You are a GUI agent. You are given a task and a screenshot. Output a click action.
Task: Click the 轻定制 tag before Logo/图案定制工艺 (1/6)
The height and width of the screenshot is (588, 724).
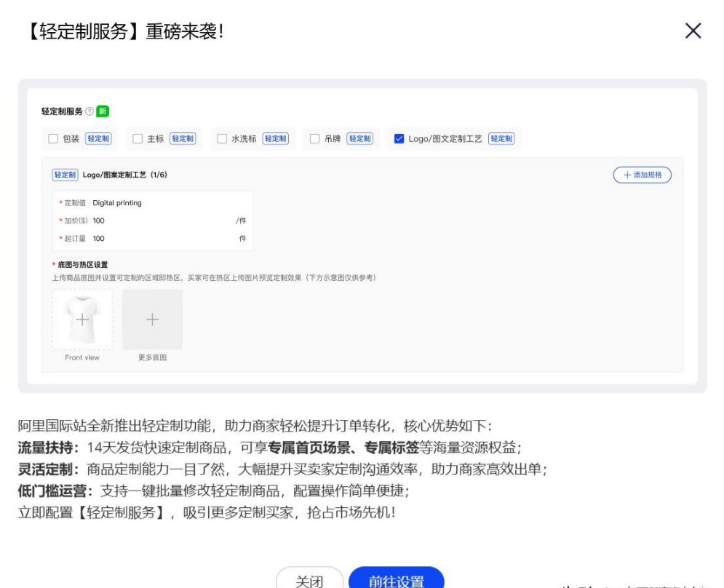65,175
